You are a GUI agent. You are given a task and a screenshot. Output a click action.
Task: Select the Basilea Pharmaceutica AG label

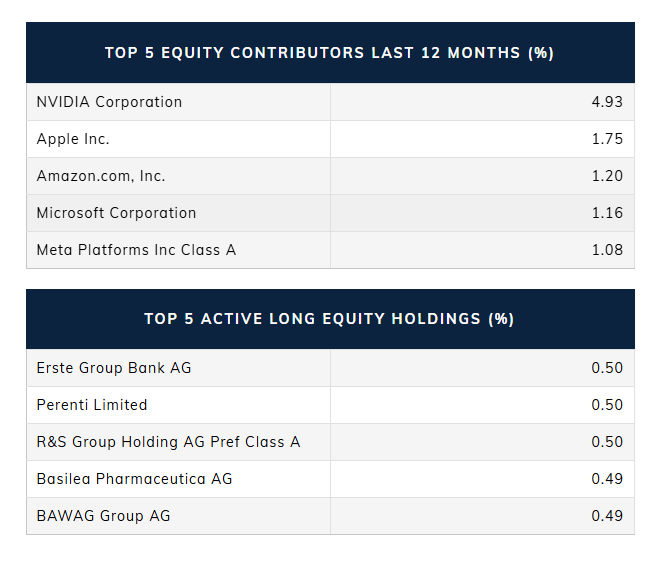pyautogui.click(x=134, y=479)
